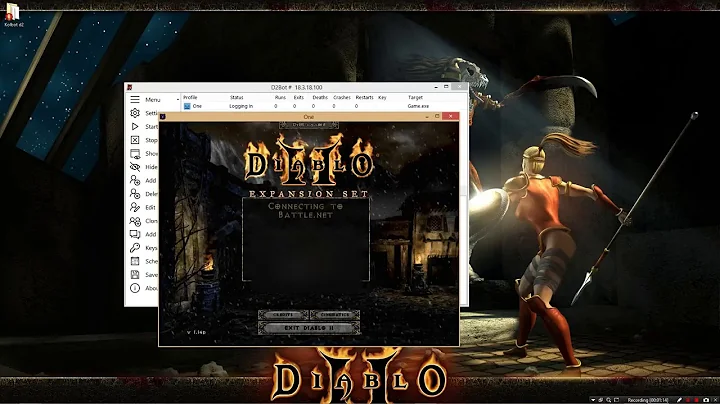
Task: Sort by the Profile column header
Action: (190, 97)
